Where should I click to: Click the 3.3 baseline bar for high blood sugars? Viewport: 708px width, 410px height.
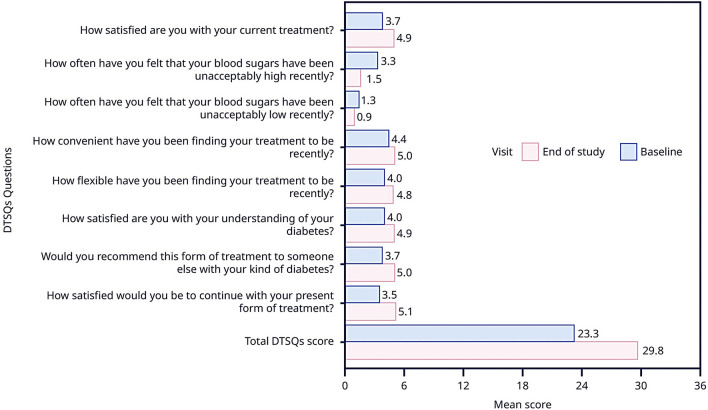[361, 60]
